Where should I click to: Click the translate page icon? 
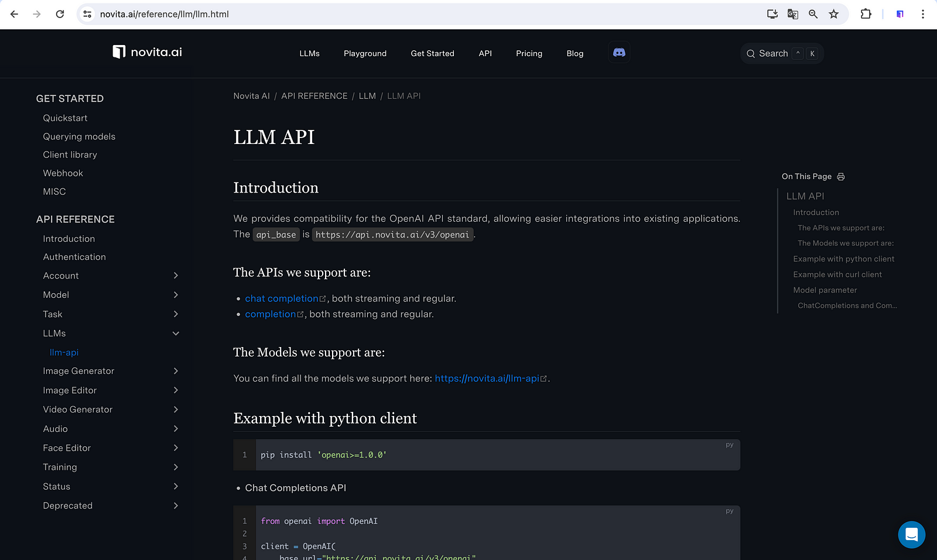tap(793, 14)
